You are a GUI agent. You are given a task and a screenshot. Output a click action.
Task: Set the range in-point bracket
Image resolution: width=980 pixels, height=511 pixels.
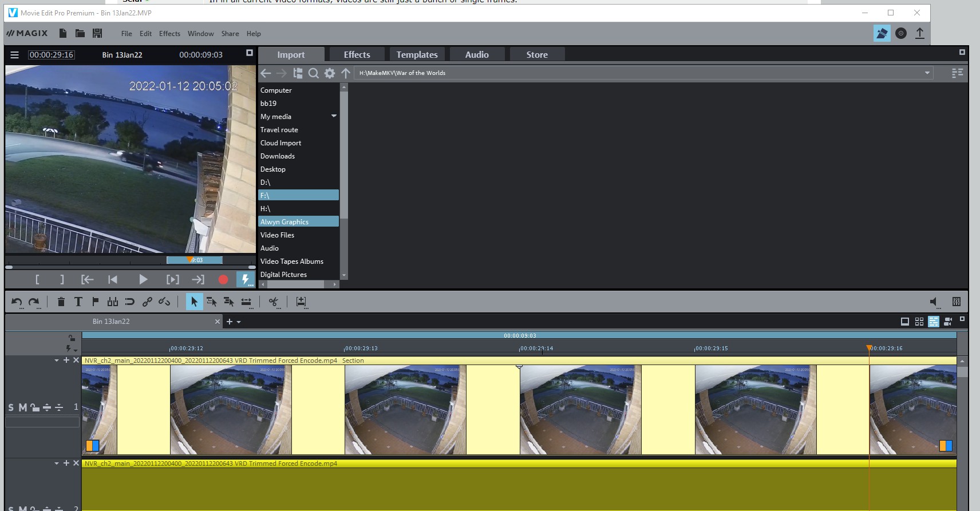(37, 279)
